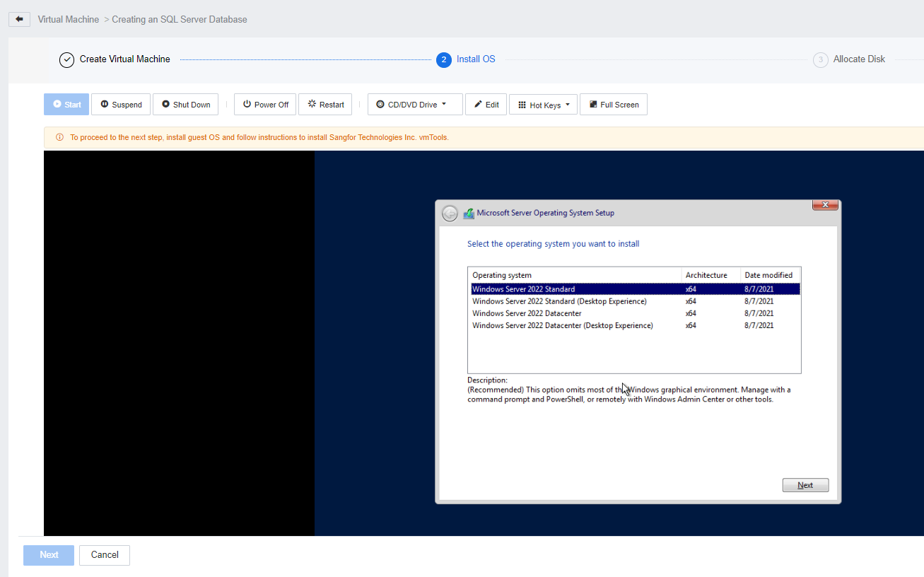Power Off the virtual machine
This screenshot has width=924, height=577.
click(x=265, y=105)
